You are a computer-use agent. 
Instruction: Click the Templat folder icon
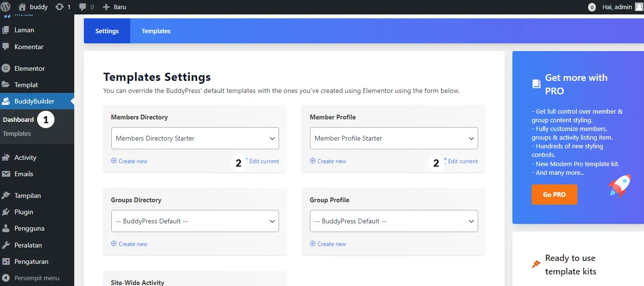pyautogui.click(x=6, y=85)
